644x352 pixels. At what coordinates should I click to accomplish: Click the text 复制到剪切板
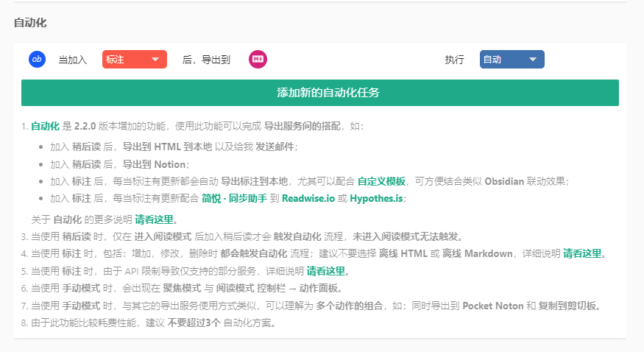(x=567, y=306)
